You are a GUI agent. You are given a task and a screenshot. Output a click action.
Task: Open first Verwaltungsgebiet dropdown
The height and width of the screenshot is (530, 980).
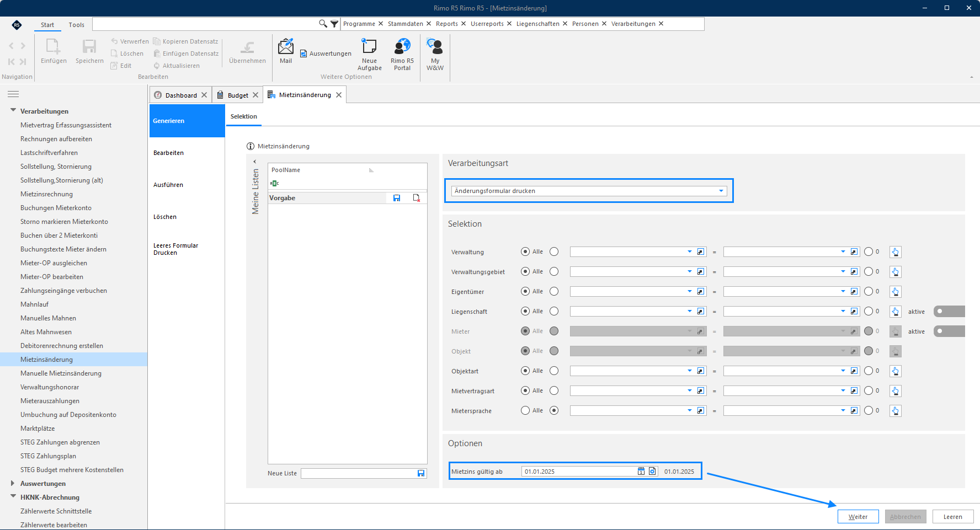tap(689, 271)
